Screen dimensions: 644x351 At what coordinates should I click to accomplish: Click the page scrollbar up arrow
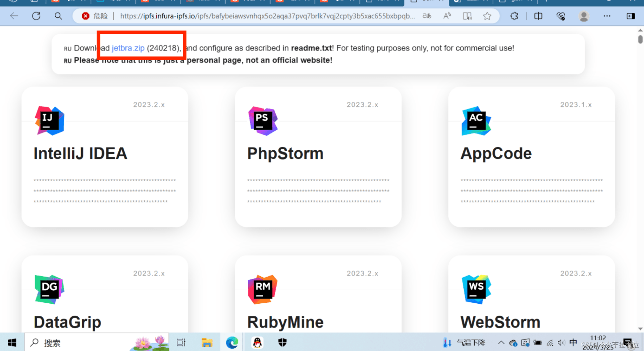(640, 30)
